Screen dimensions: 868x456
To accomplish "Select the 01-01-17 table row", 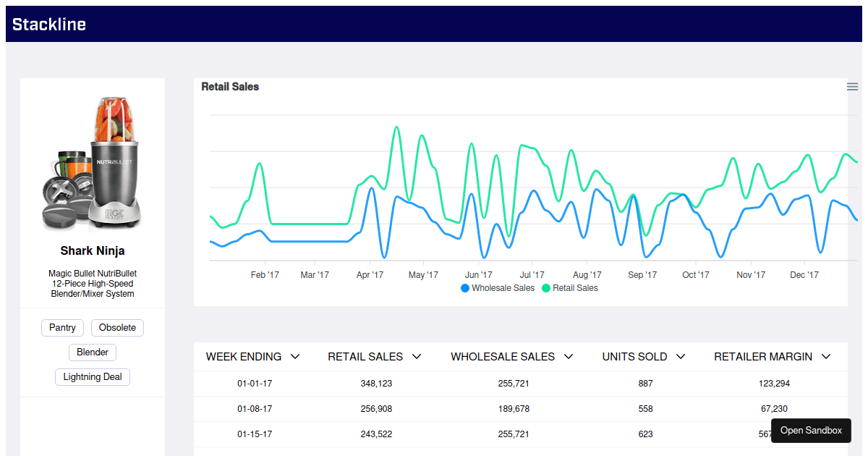I will coord(506,383).
